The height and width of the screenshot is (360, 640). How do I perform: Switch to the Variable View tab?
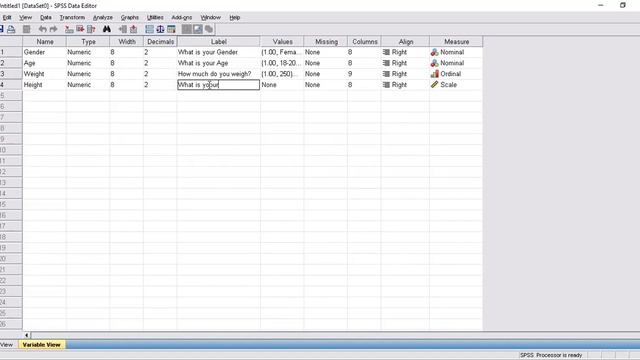pos(42,345)
